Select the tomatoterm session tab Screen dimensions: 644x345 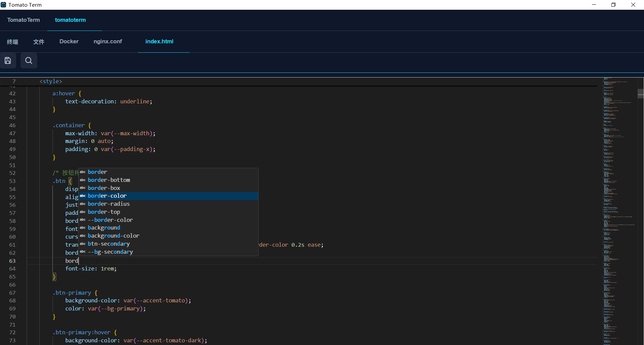tap(70, 20)
